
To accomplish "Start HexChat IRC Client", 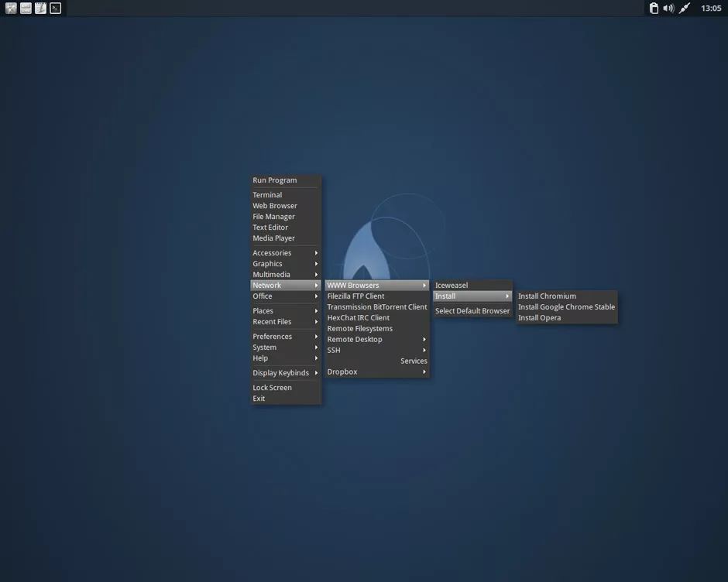I will [377, 318].
